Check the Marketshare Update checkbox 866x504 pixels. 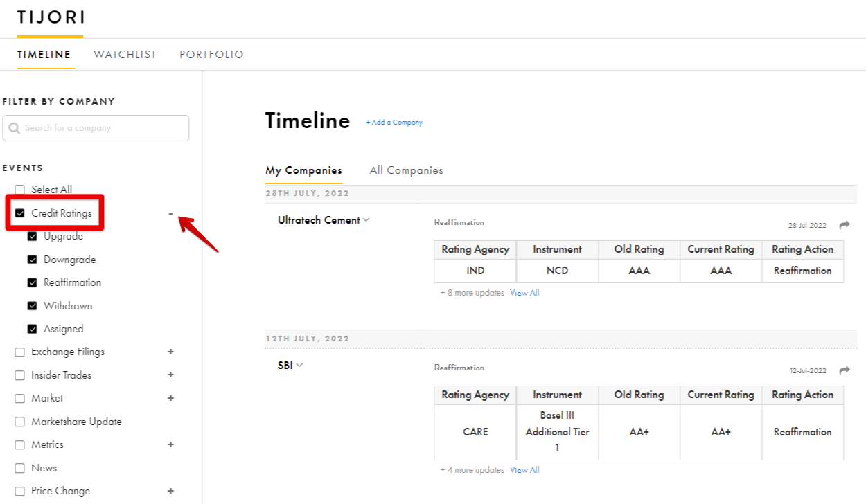tap(19, 422)
